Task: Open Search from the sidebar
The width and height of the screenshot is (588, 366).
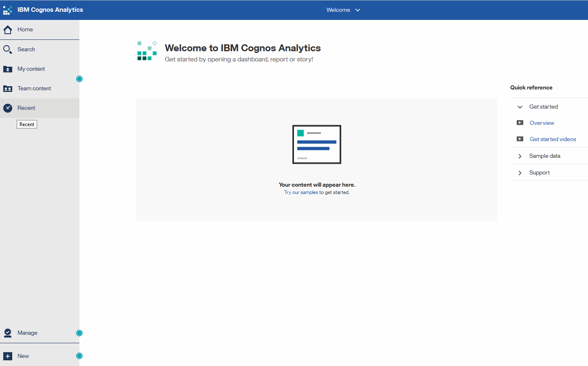Action: tap(39, 50)
